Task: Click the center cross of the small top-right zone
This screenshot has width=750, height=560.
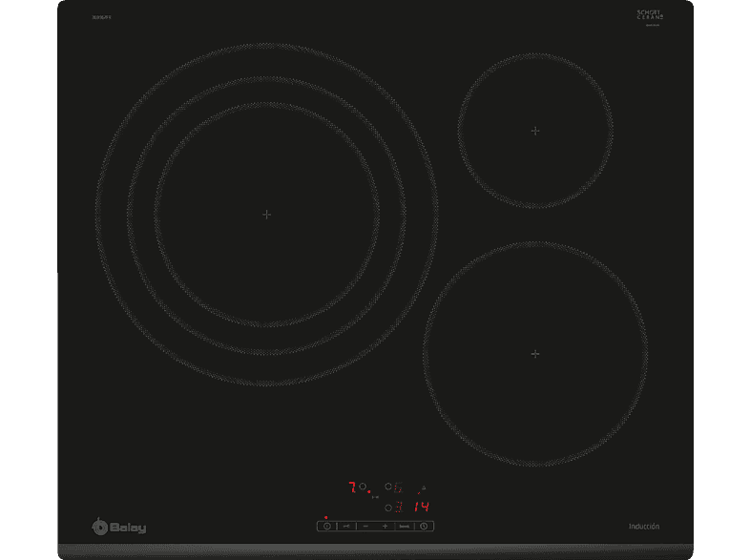Action: [535, 131]
